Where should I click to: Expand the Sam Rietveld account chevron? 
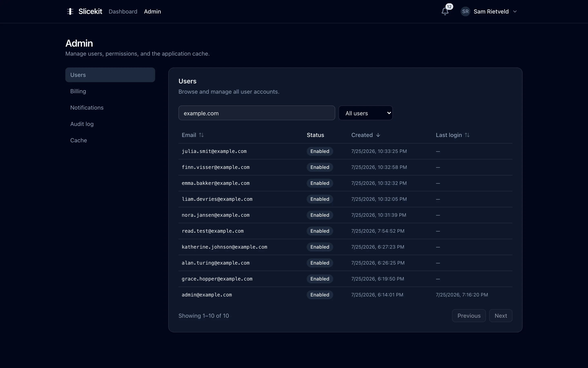515,11
